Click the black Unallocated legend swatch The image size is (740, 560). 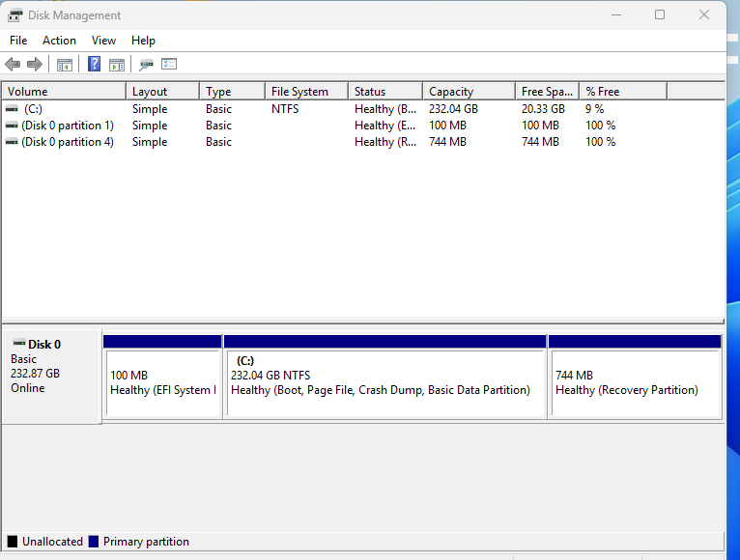tap(13, 542)
